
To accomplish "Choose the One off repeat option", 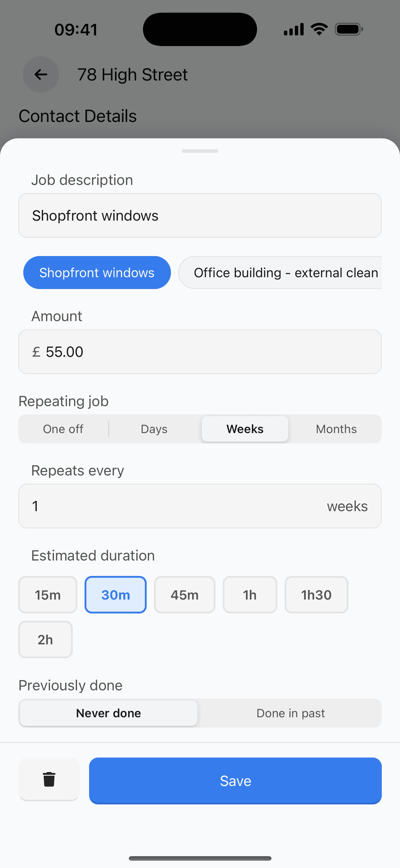I will pyautogui.click(x=63, y=429).
